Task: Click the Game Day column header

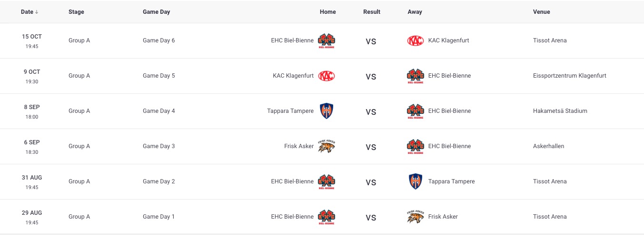Action: point(157,12)
